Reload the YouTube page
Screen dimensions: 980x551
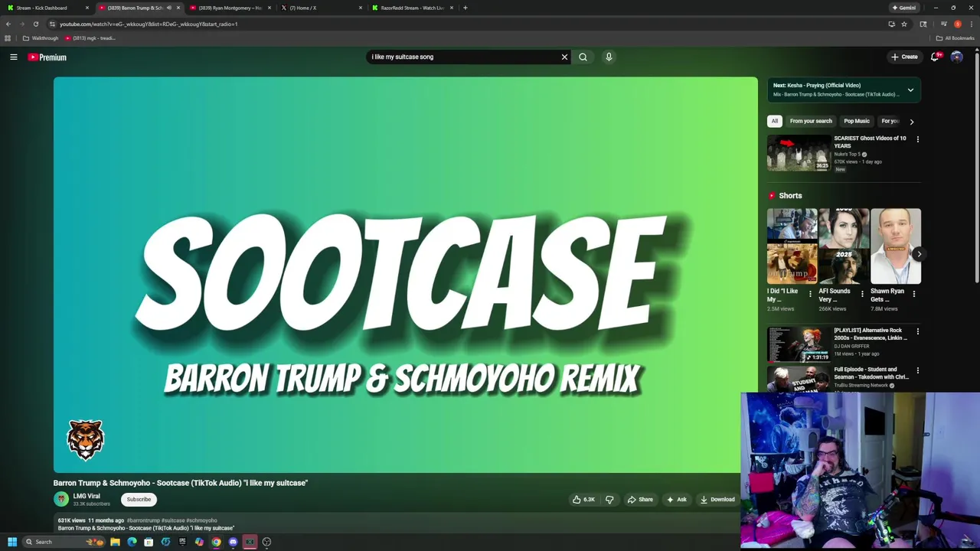pos(35,24)
